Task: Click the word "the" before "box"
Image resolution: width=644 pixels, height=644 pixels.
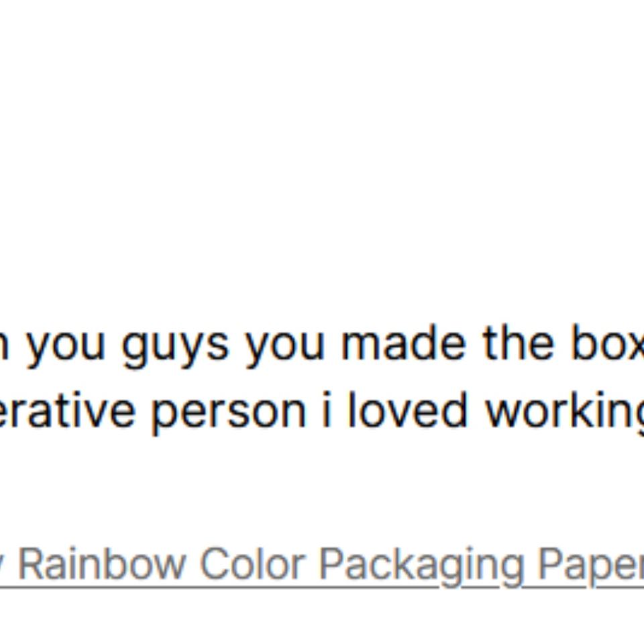Action: pos(519,343)
